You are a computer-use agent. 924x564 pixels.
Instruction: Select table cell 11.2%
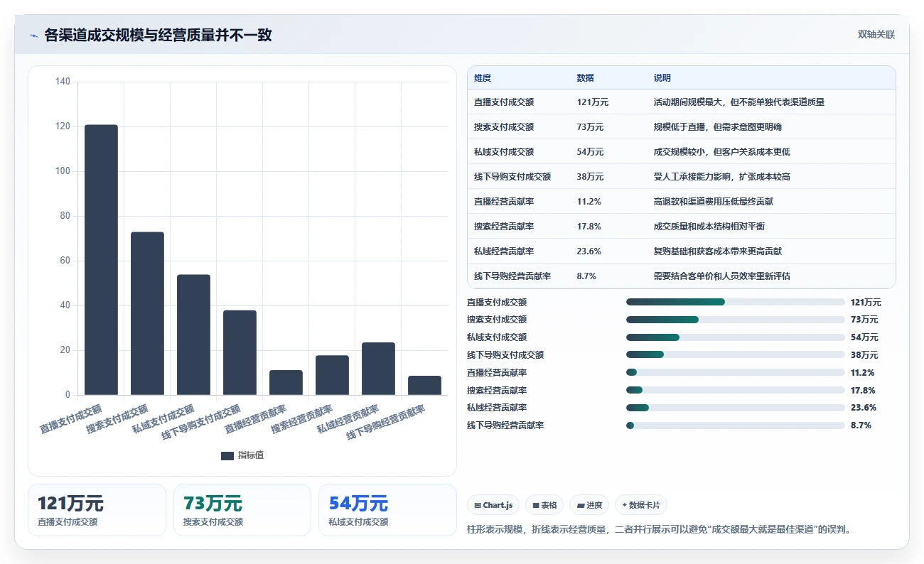click(x=589, y=202)
